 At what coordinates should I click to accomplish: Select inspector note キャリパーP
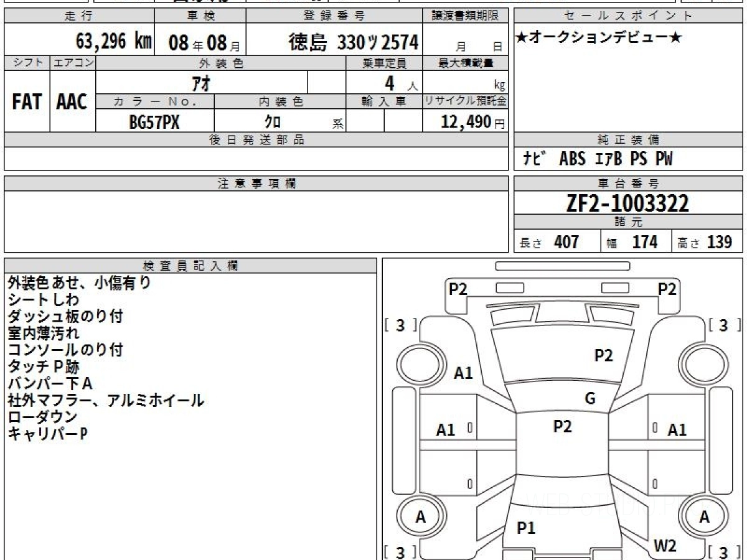click(47, 434)
